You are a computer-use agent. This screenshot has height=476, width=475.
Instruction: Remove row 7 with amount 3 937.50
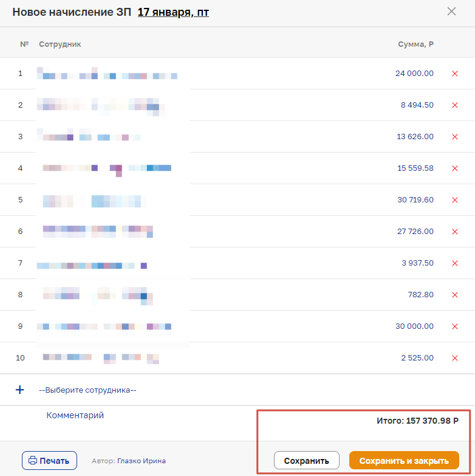pyautogui.click(x=454, y=263)
